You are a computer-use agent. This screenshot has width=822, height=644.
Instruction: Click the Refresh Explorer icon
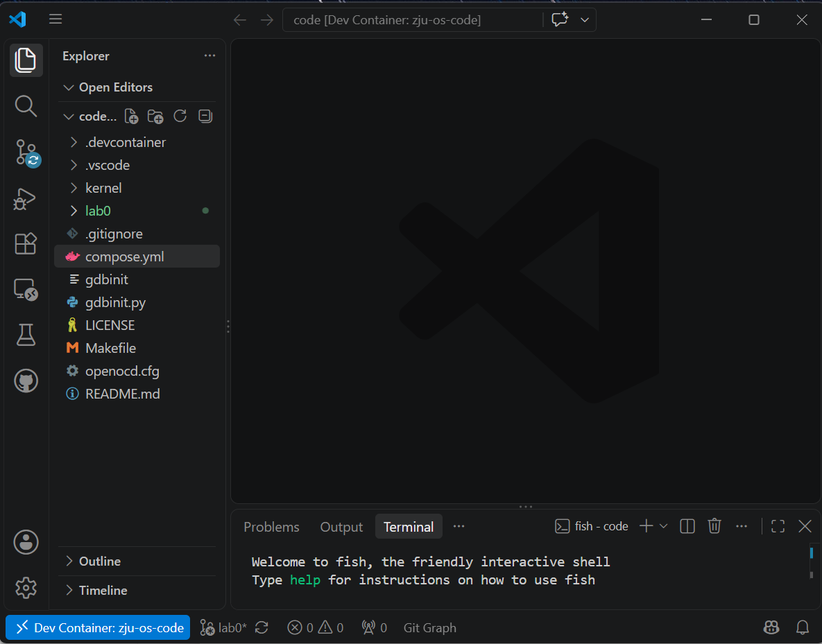coord(180,116)
